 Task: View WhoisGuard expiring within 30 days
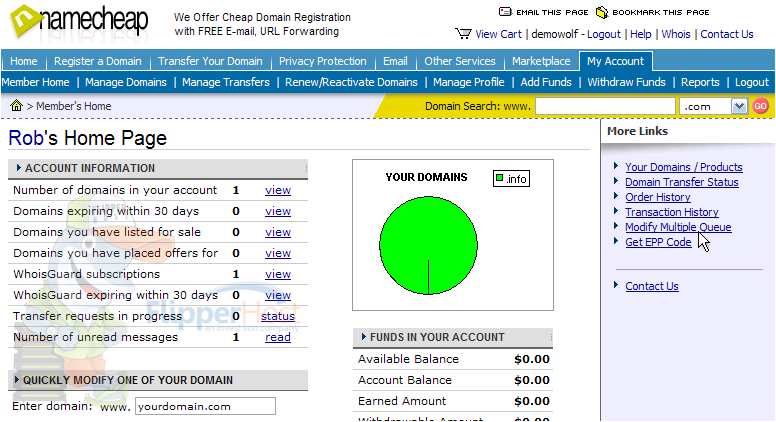click(278, 295)
